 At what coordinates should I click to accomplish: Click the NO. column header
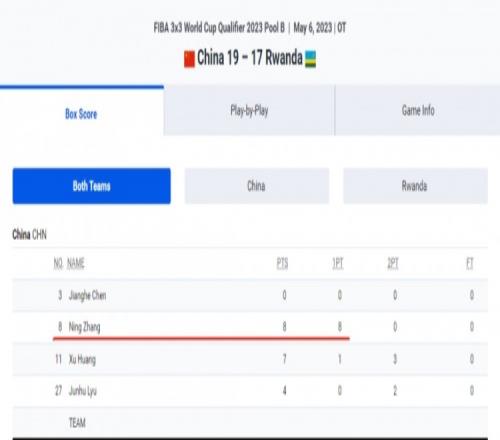[58, 264]
